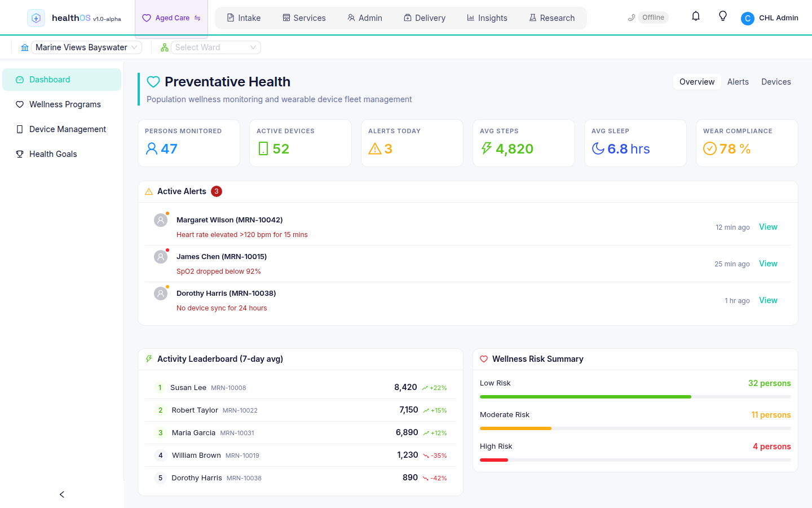812x508 pixels.
Task: Open the Admin menu
Action: coord(365,18)
